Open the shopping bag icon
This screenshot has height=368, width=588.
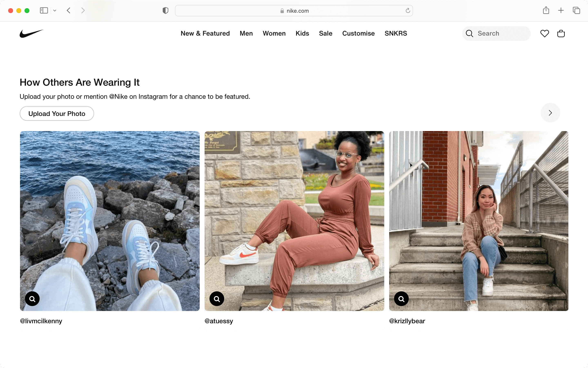[x=561, y=33]
